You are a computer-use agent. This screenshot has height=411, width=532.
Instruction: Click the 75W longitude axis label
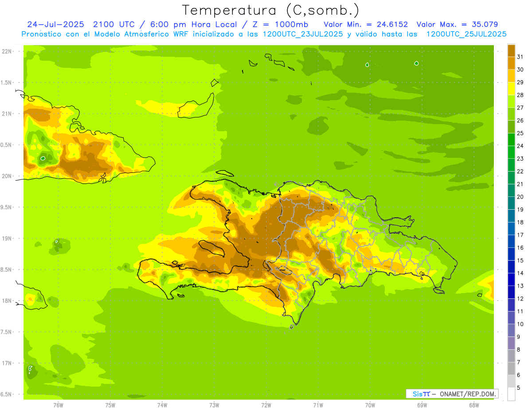click(x=110, y=405)
